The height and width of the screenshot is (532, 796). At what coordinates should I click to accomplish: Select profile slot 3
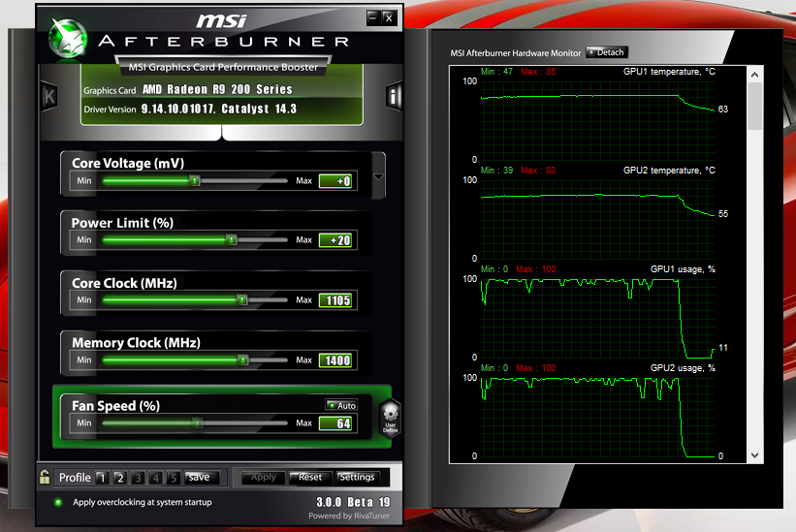[x=138, y=478]
